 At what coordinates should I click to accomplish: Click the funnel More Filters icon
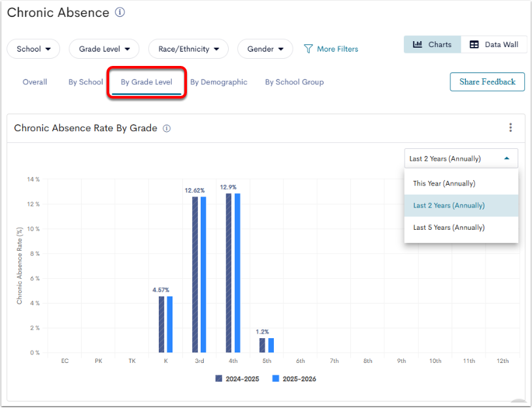[308, 49]
